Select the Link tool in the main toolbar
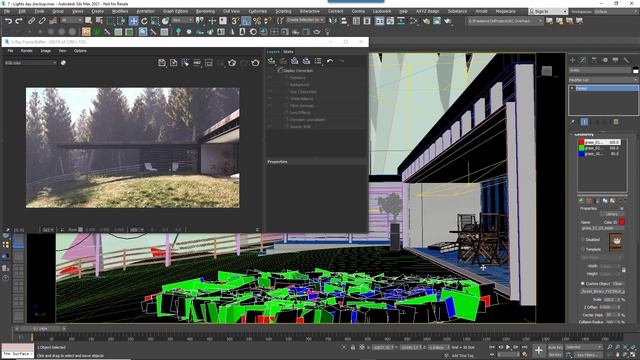 (x=31, y=20)
